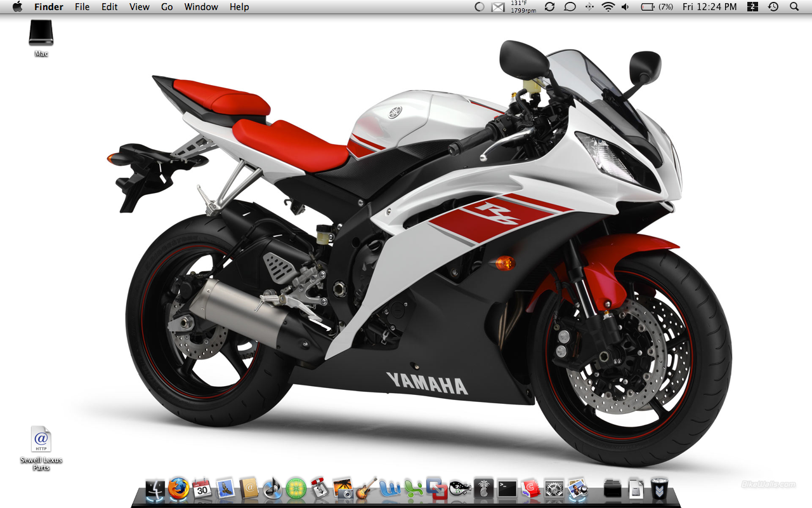Select the Sewell Lexus Parts web shortcut
This screenshot has height=508, width=812.
[x=41, y=448]
